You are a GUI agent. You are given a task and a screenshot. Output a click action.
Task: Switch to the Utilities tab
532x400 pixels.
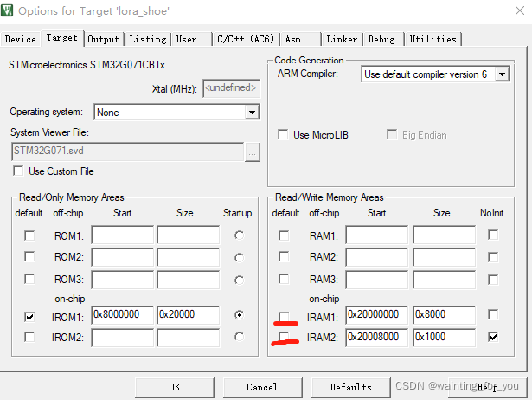click(433, 39)
